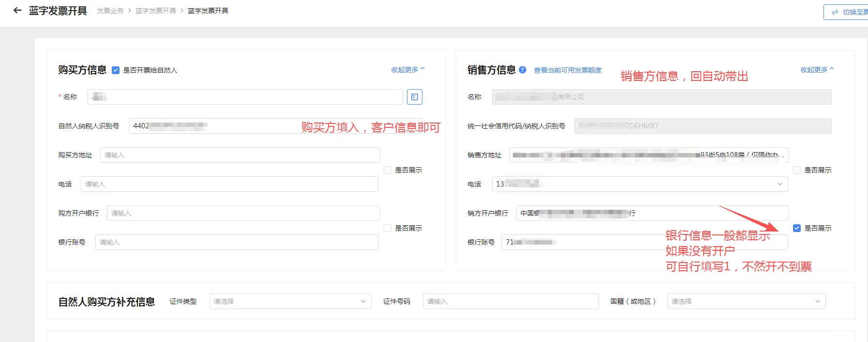Click the buyer 电话 input field
Image resolution: width=868 pixels, height=342 pixels.
(230, 184)
